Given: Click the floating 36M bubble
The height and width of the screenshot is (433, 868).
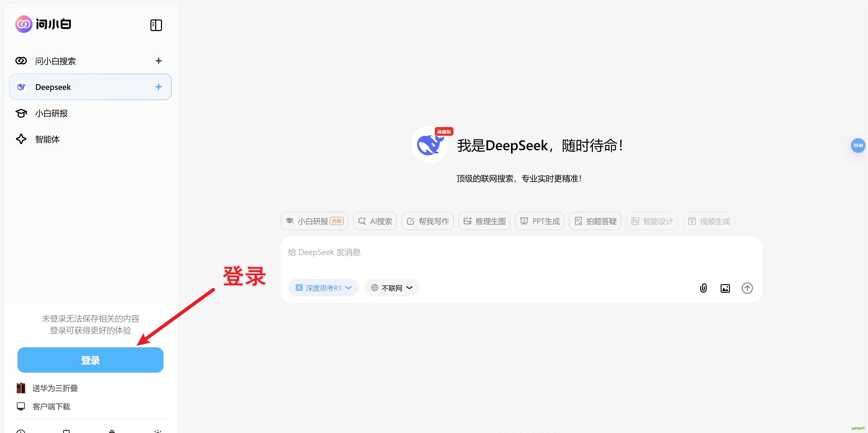Looking at the screenshot, I should (x=857, y=145).
